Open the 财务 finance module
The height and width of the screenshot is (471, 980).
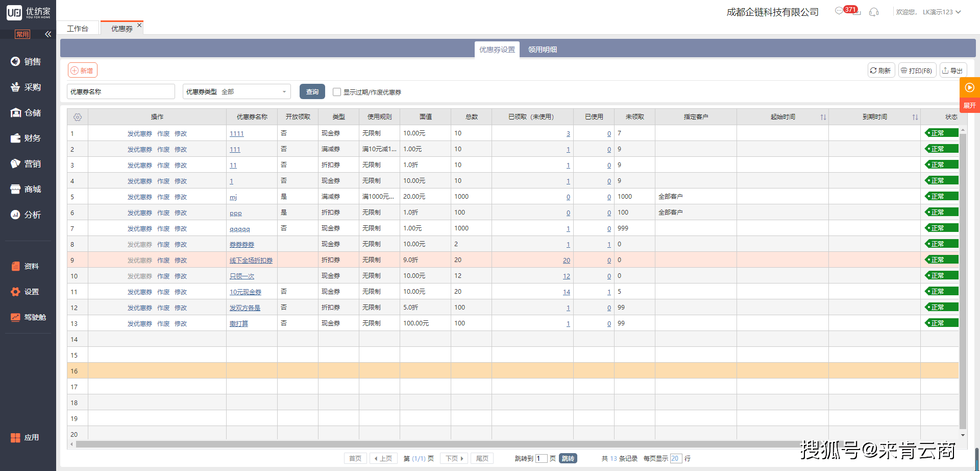(x=26, y=138)
